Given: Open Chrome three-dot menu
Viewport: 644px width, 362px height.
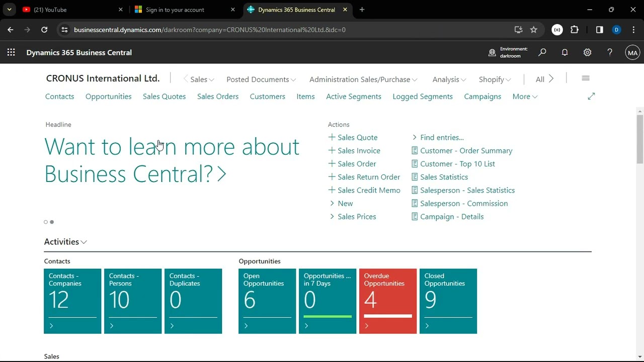Looking at the screenshot, I should [x=633, y=30].
